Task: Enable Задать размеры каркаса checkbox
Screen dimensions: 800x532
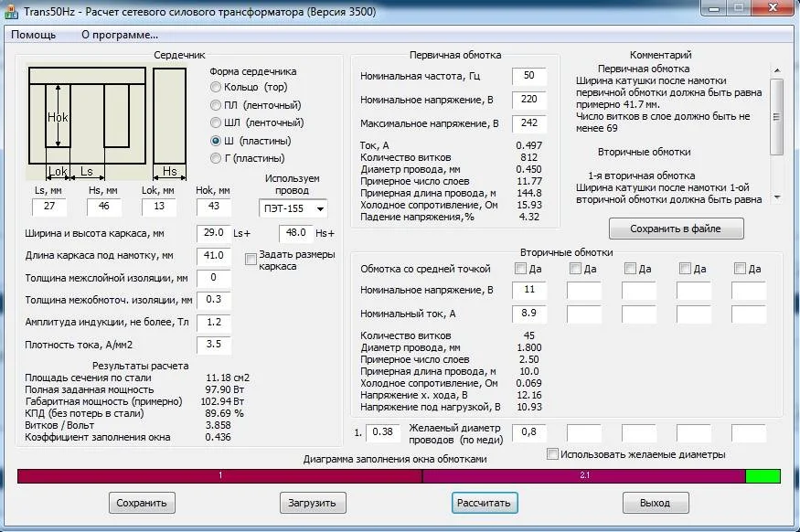Action: tap(250, 259)
